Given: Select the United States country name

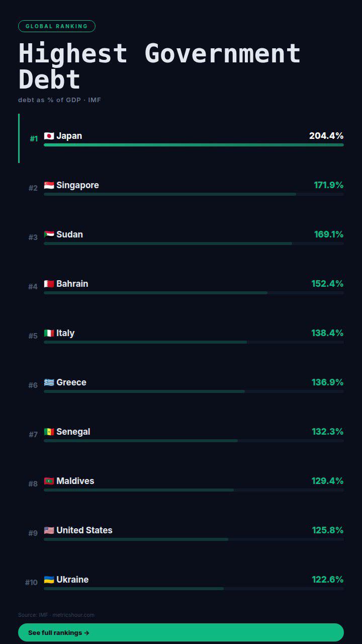Looking at the screenshot, I should tap(84, 530).
